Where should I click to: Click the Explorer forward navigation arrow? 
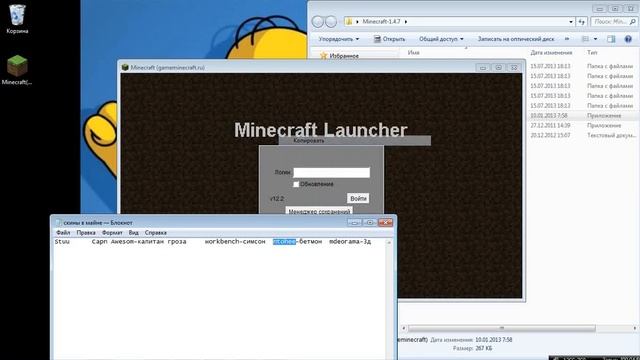[x=331, y=22]
